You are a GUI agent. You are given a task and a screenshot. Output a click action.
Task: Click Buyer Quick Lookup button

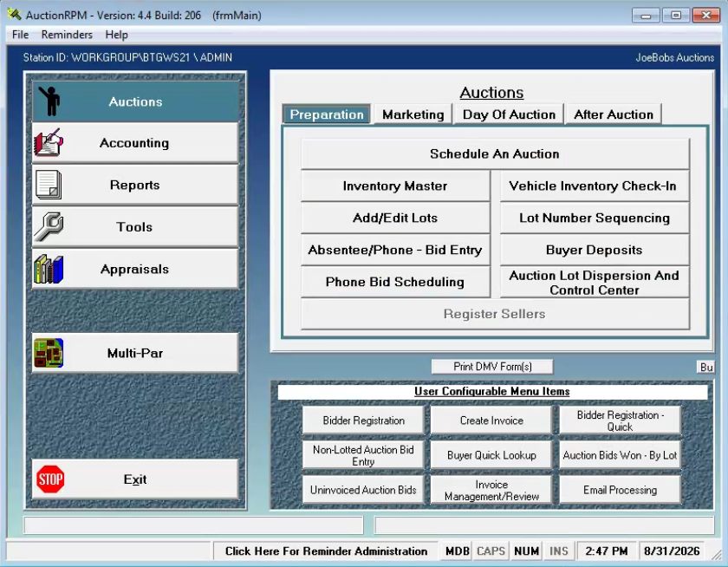(x=491, y=455)
